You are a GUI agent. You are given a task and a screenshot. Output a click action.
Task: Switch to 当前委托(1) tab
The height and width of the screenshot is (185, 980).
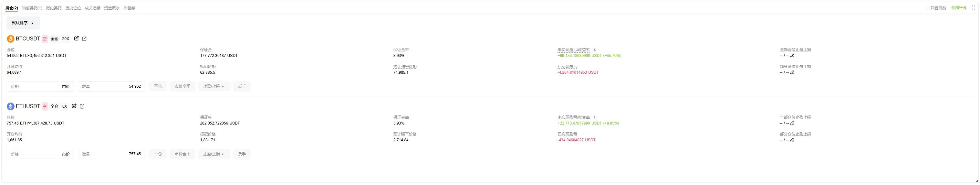[32, 8]
